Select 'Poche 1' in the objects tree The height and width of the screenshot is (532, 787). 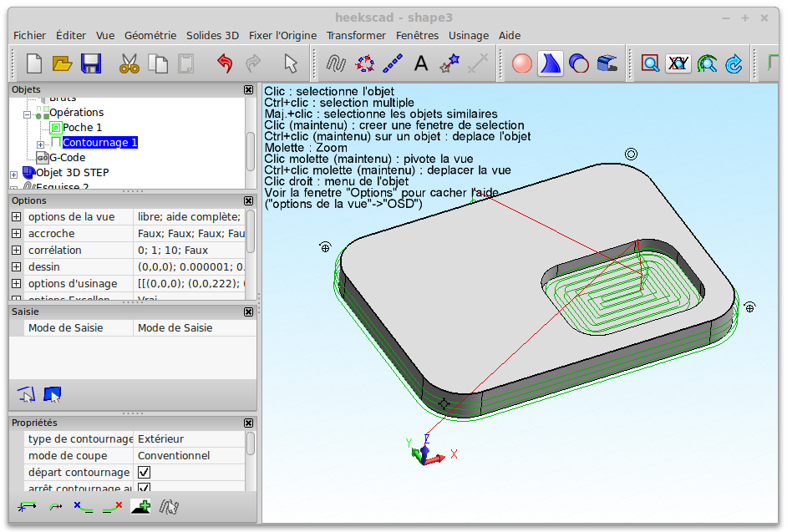83,128
